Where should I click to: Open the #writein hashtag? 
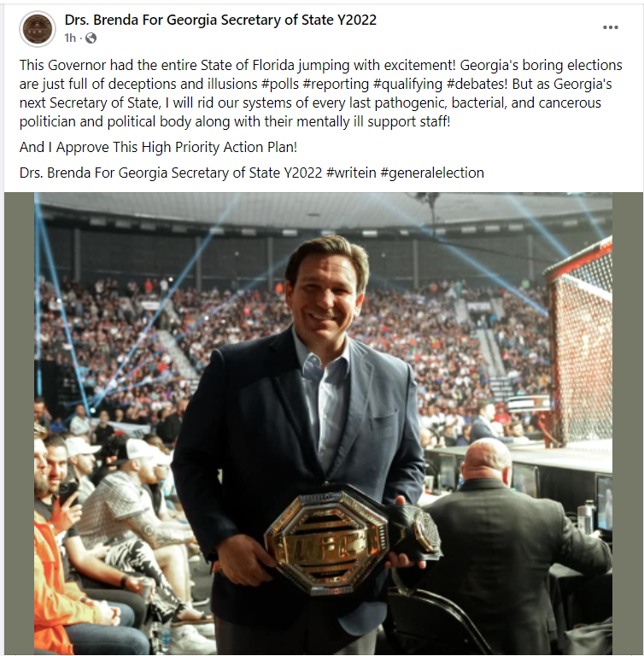click(x=351, y=173)
